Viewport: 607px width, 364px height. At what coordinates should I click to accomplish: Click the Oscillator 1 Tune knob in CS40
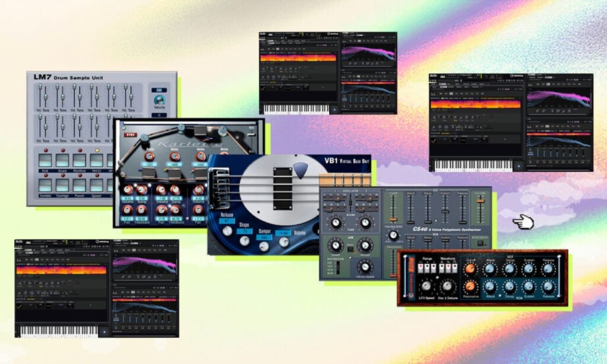[x=336, y=223]
